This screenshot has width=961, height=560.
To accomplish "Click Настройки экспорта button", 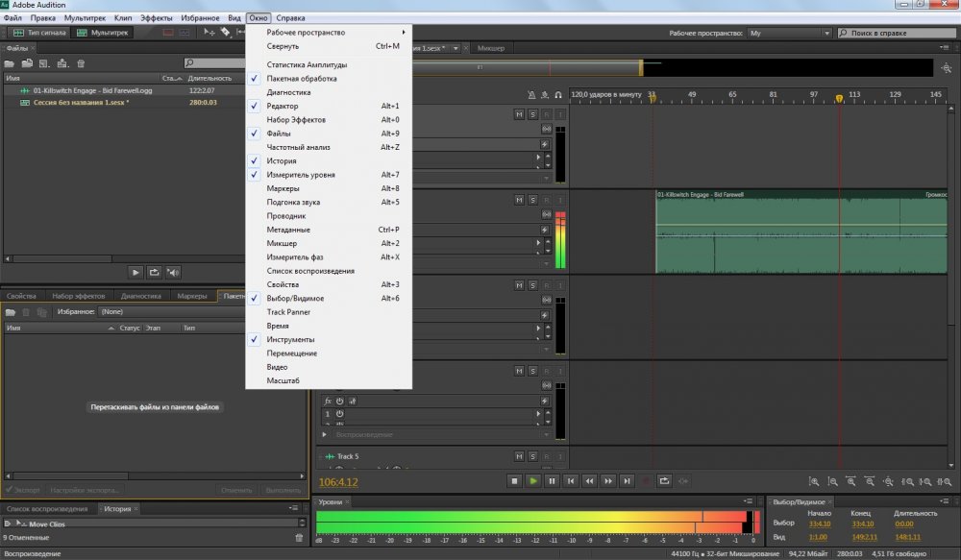I will click(x=85, y=490).
